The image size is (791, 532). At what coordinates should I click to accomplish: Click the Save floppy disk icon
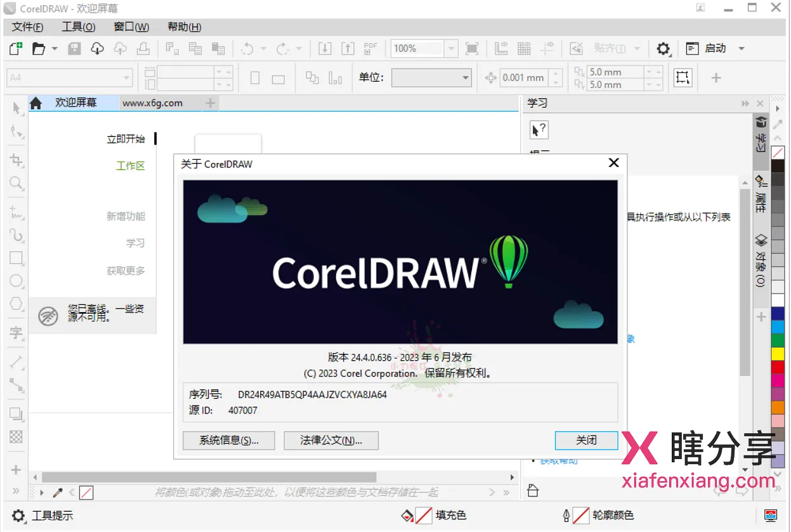pos(74,48)
